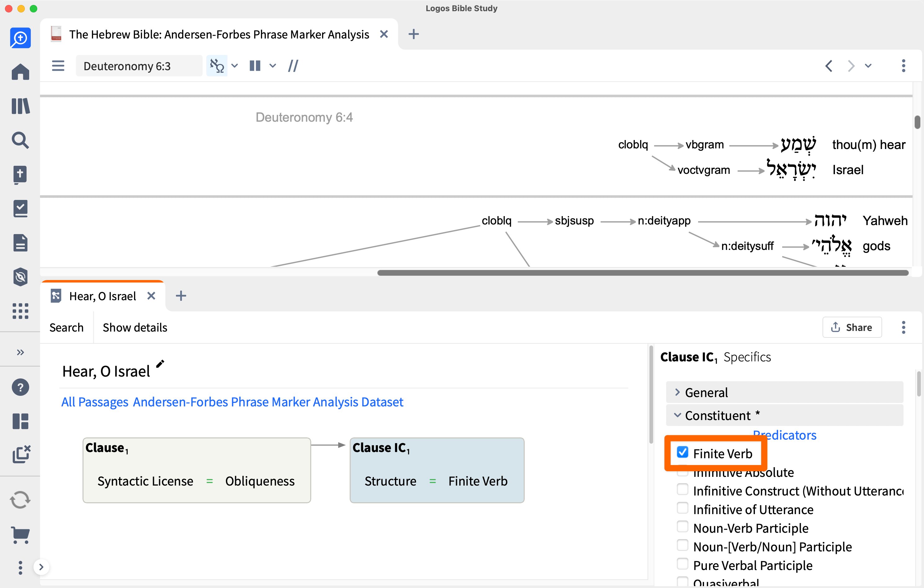Close the Hear, O Israel tab
Screen dimensions: 924x588
[x=151, y=296]
